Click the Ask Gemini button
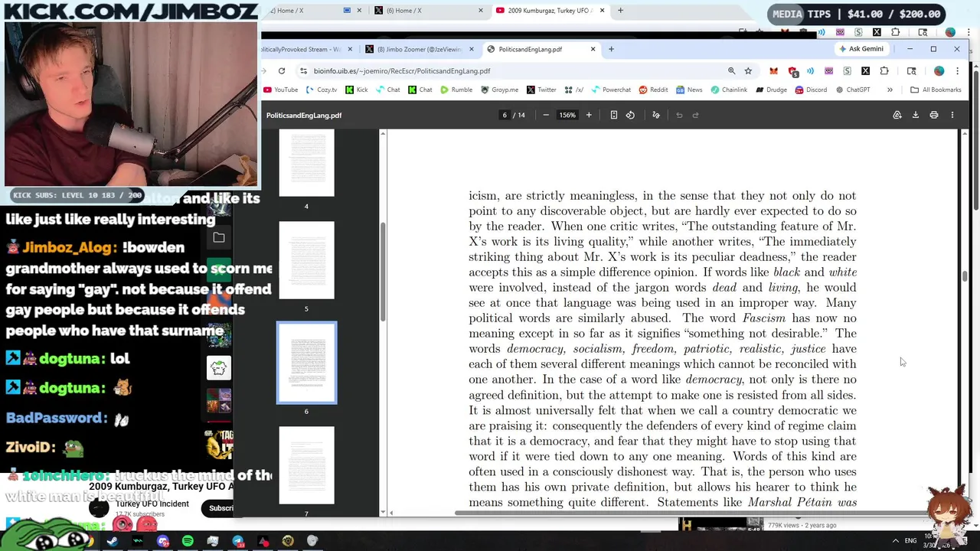 click(861, 48)
